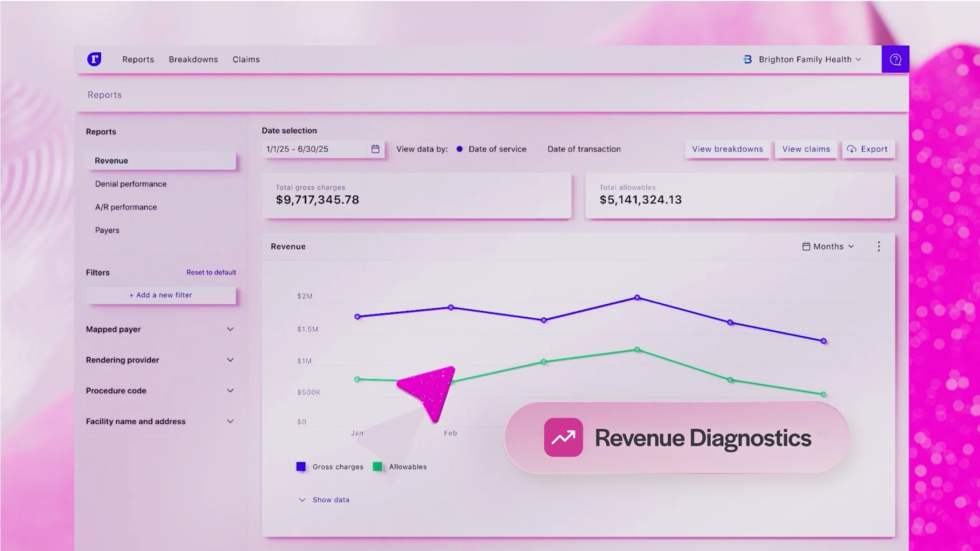Viewport: 980px width, 551px height.
Task: Click the $5,141,324.13 value
Action: point(641,200)
